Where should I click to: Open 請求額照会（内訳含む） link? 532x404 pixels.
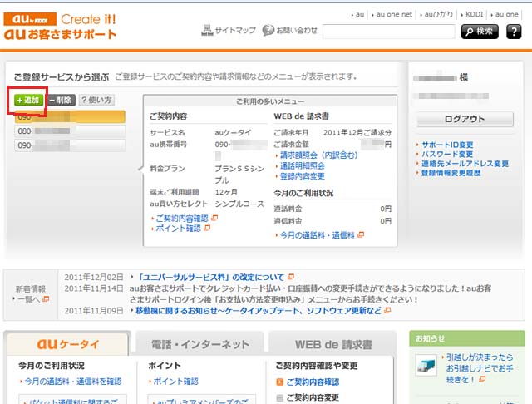319,155
